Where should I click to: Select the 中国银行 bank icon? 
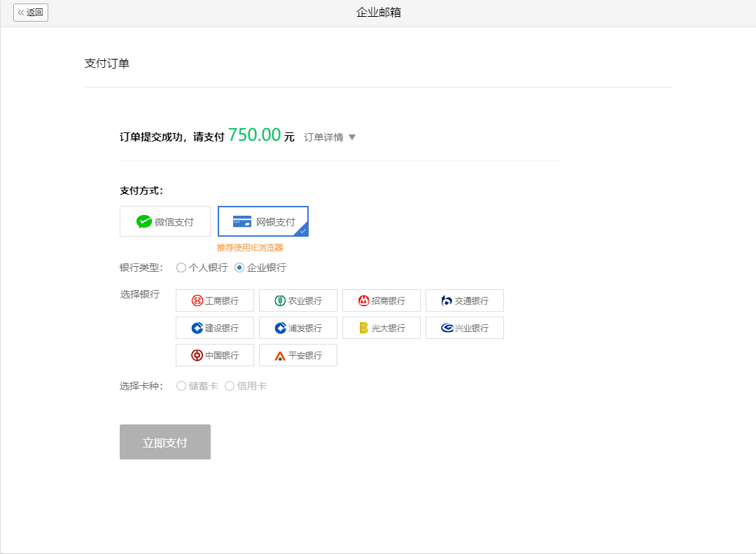[214, 354]
